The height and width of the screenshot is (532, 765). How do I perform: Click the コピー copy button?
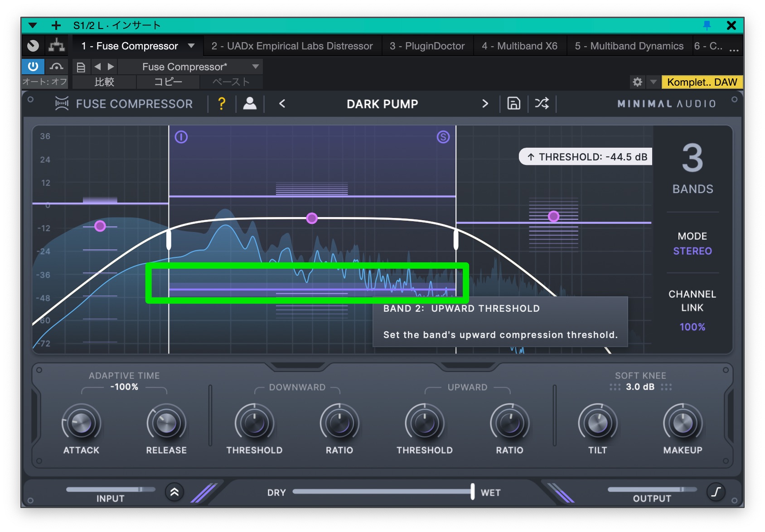(x=168, y=82)
